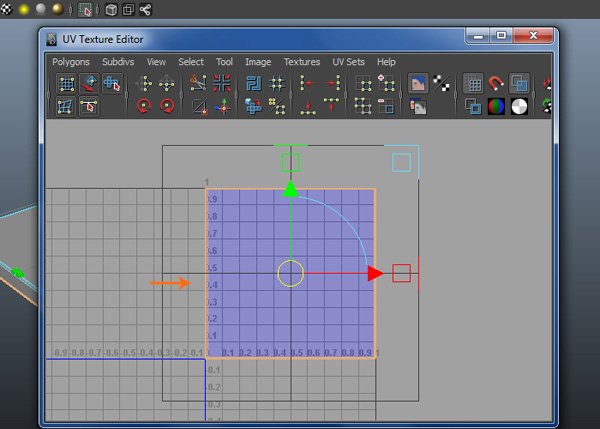Flip selected UVs in V direction

coord(167,83)
